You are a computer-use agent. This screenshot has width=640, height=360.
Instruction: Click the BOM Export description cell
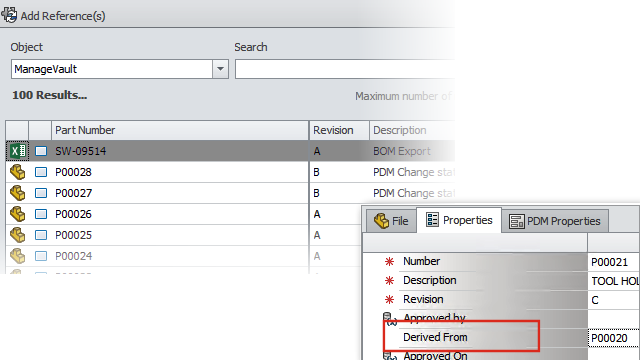(402, 151)
